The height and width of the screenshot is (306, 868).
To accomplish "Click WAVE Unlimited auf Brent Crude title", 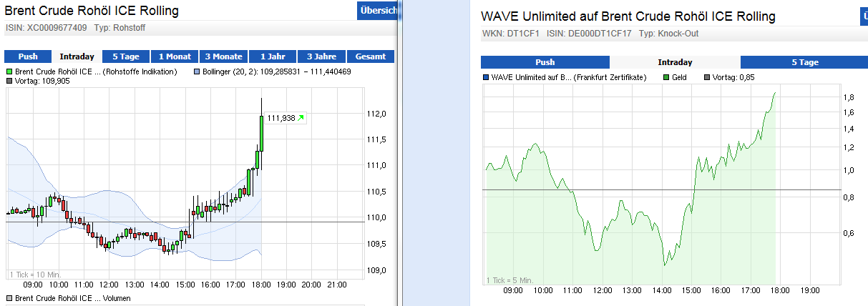I will (x=628, y=16).
